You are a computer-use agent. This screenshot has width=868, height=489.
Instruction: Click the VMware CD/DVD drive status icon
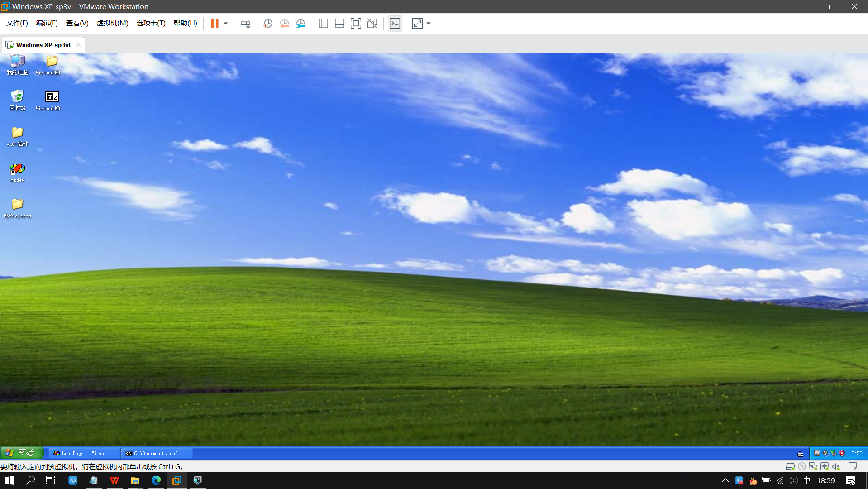[802, 466]
